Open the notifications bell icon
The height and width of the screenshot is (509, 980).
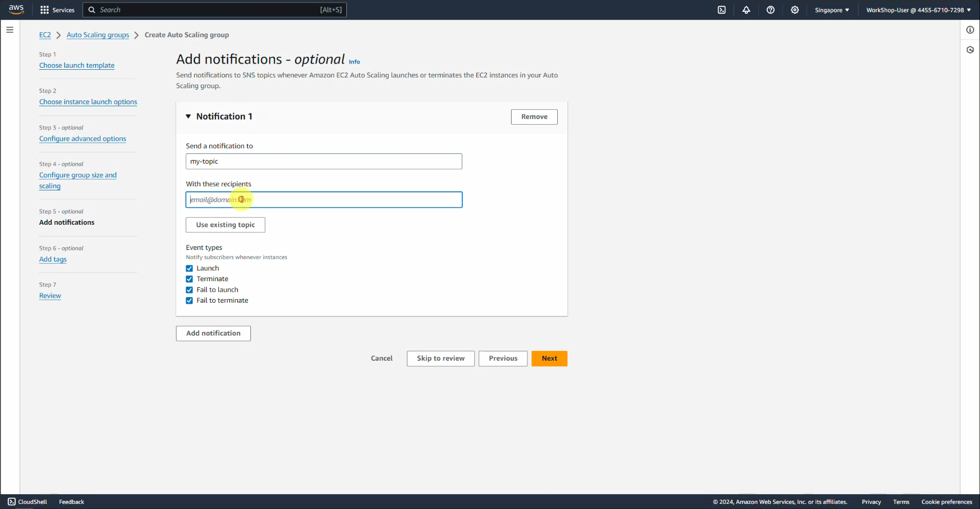tap(746, 10)
